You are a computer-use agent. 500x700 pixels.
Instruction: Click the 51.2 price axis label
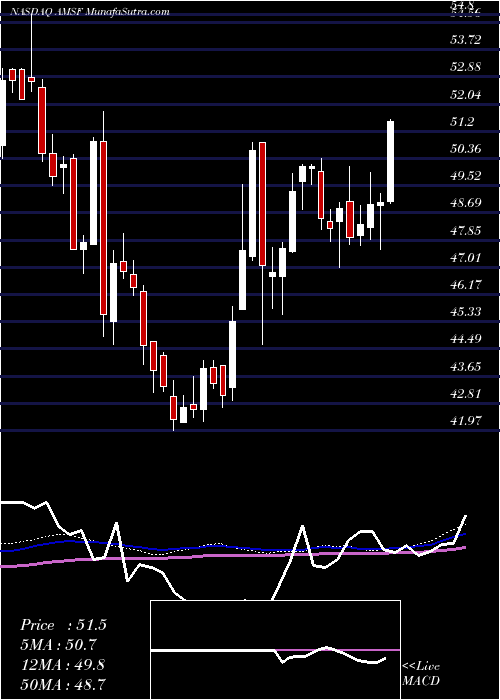coord(463,121)
